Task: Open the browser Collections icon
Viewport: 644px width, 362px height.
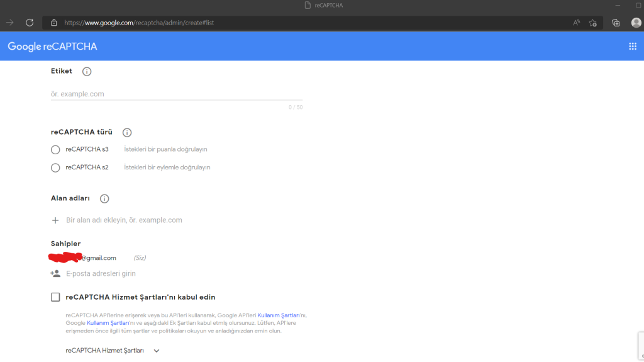Action: click(x=616, y=23)
